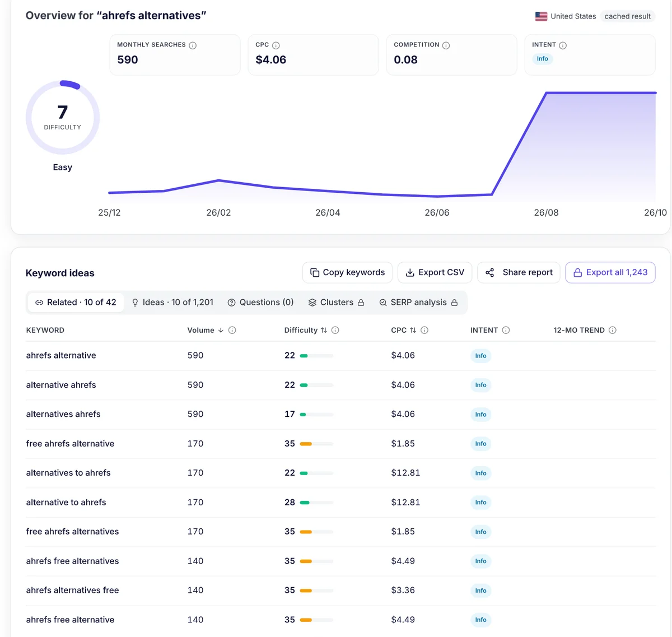Click difficulty 17 for alternatives ahrefs

[290, 414]
